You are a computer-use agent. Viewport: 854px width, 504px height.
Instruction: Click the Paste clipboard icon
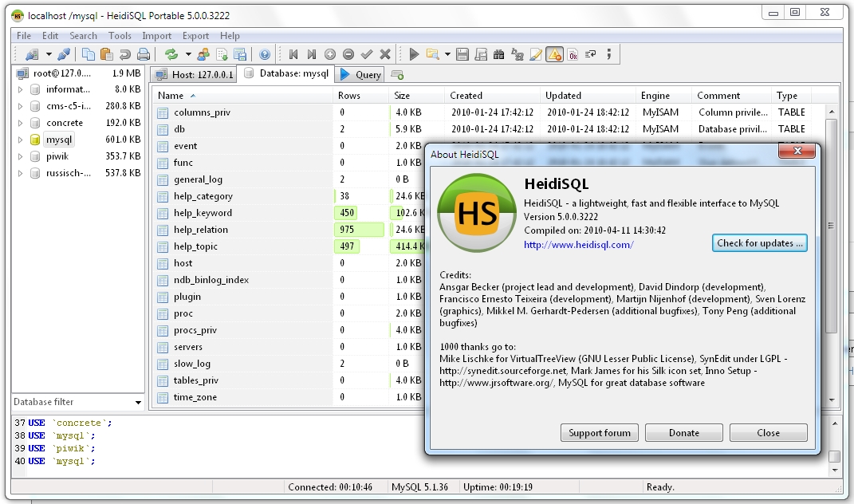[x=107, y=54]
